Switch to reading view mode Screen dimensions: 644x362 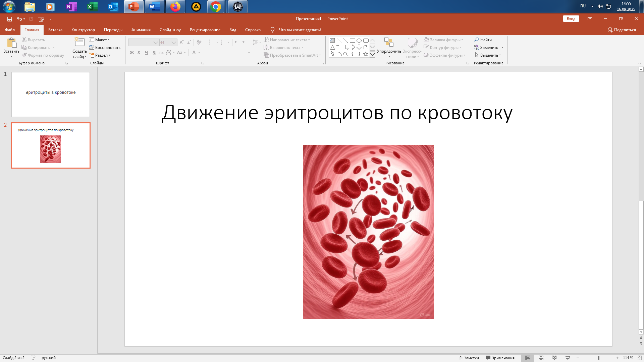(554, 358)
